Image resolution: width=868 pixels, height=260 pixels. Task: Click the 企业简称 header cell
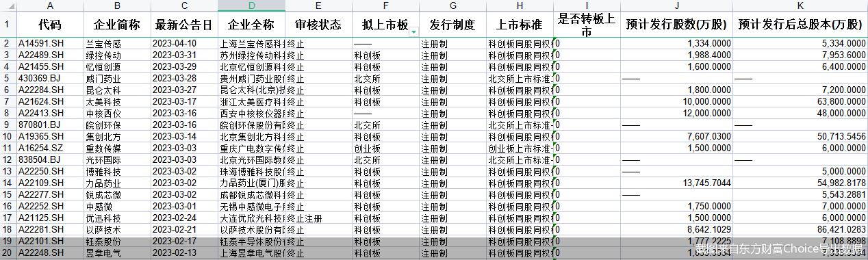click(x=116, y=25)
